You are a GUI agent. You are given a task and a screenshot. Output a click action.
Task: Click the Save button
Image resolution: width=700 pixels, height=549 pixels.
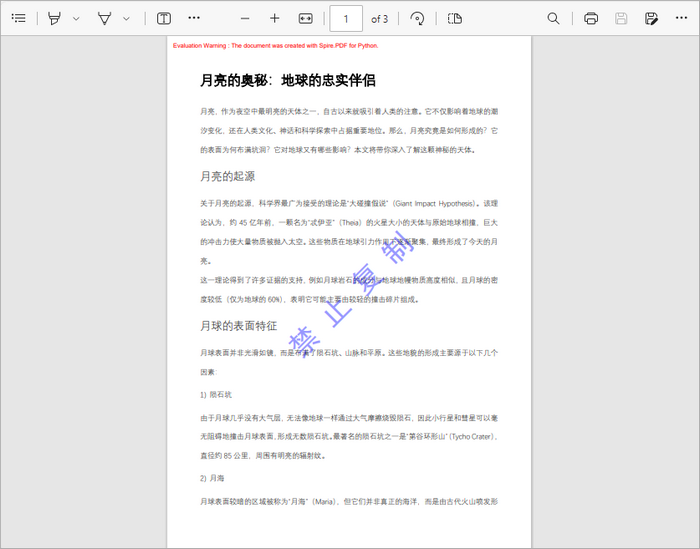click(621, 19)
